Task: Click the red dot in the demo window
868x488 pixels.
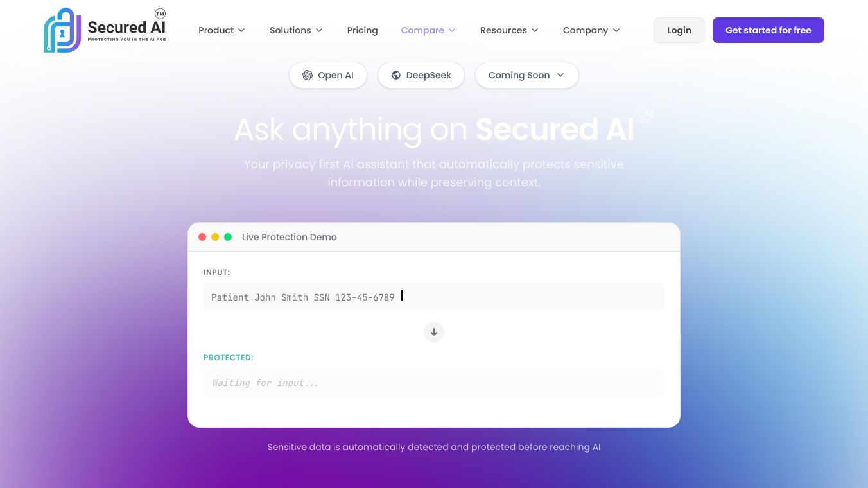Action: (202, 236)
